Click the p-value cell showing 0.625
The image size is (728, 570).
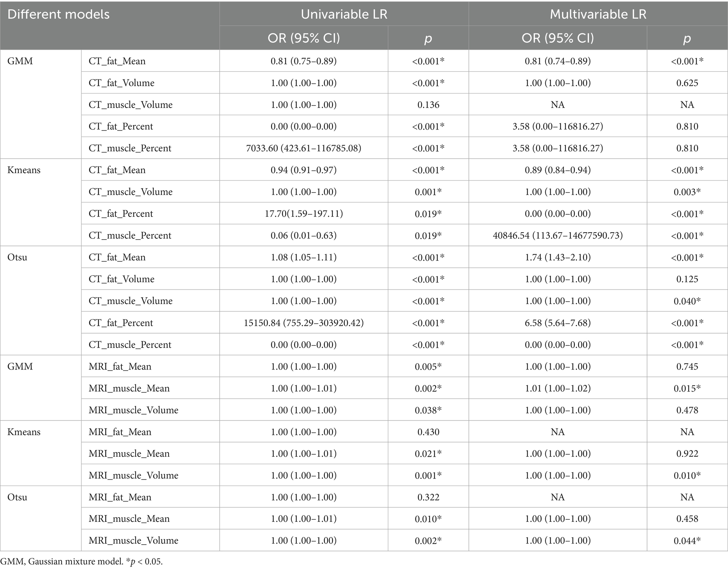pyautogui.click(x=687, y=83)
